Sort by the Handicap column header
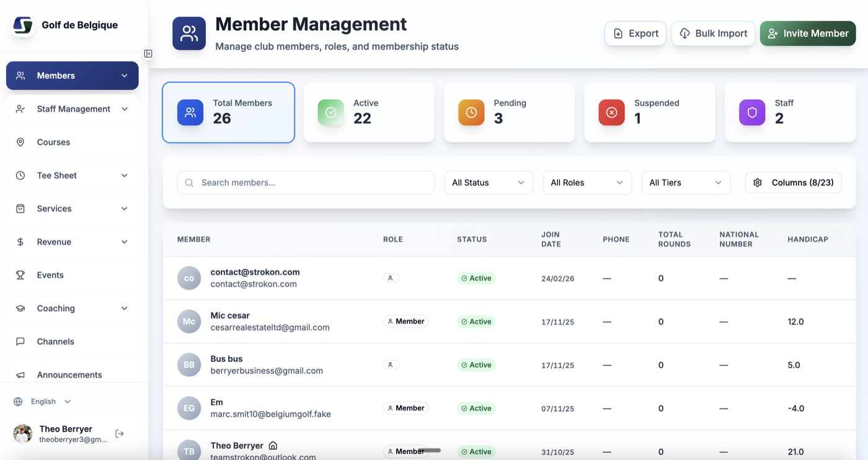 (x=808, y=239)
